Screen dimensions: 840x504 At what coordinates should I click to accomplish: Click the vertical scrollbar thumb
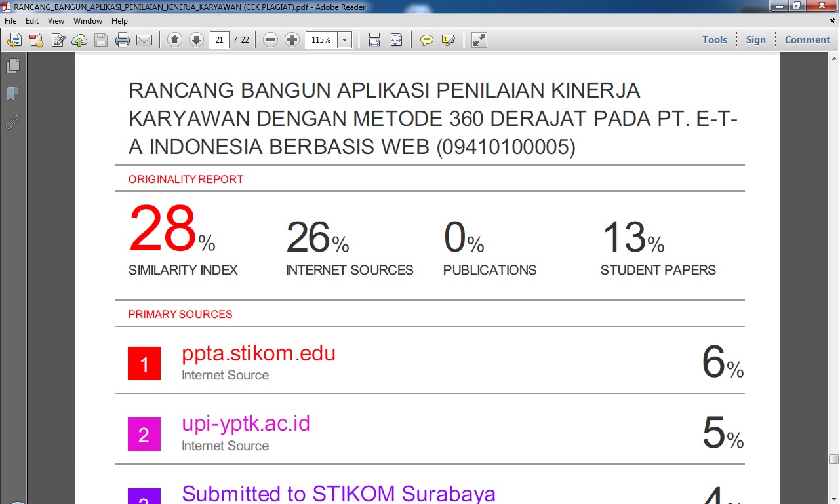coord(833,459)
